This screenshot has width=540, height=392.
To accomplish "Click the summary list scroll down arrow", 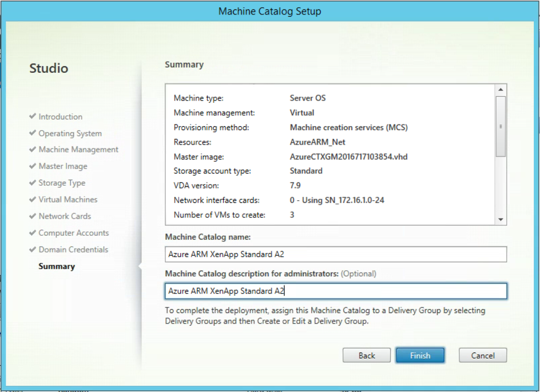I will pyautogui.click(x=500, y=220).
